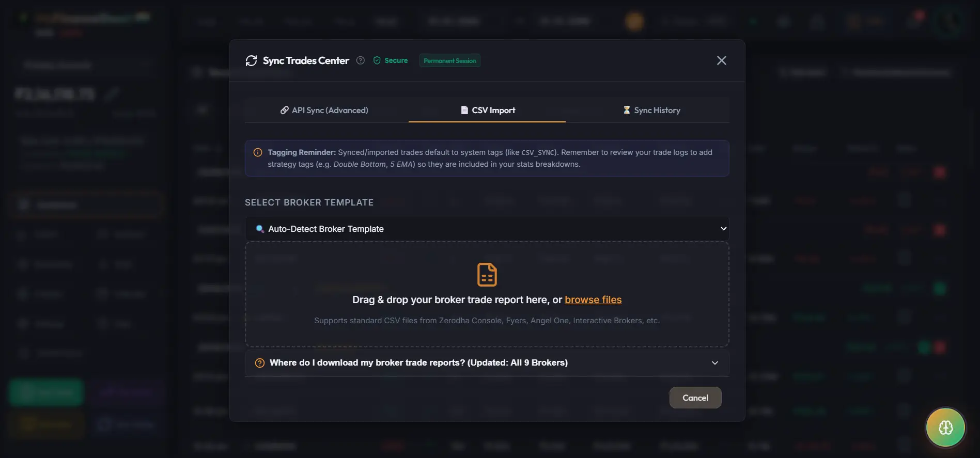The height and width of the screenshot is (458, 980).
Task: Click the dropdown chevron for broker template
Action: click(723, 229)
